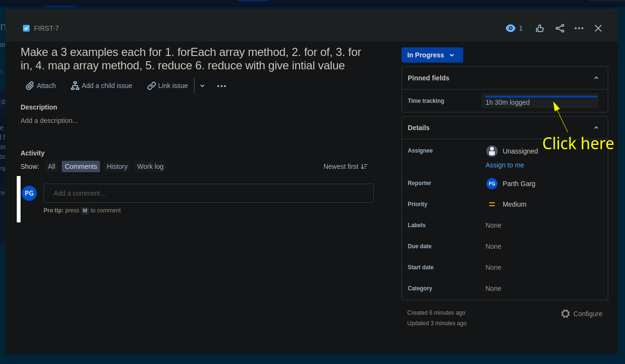Click the Assign to me link
Screen dimensions: 625x364
tap(505, 165)
